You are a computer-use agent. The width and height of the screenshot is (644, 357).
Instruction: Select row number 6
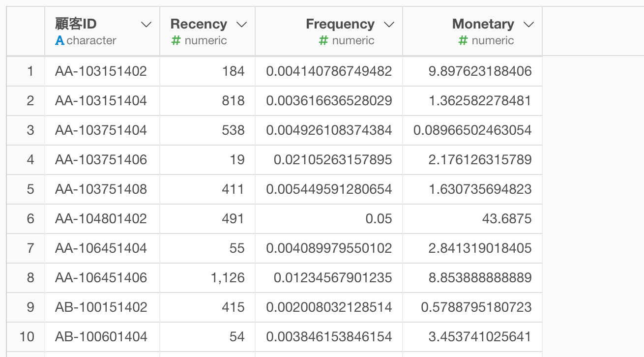pos(26,219)
